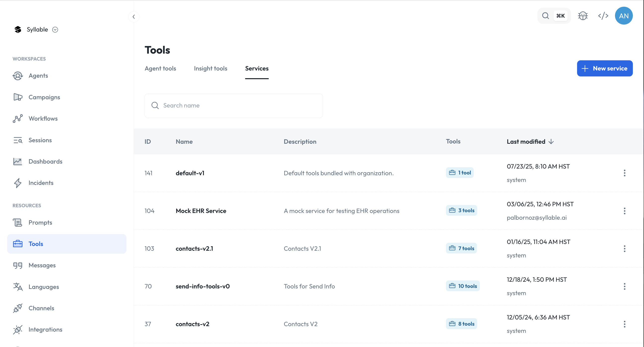Click 'A mock service for testing EHR operations'
The height and width of the screenshot is (347, 644).
[x=341, y=211]
